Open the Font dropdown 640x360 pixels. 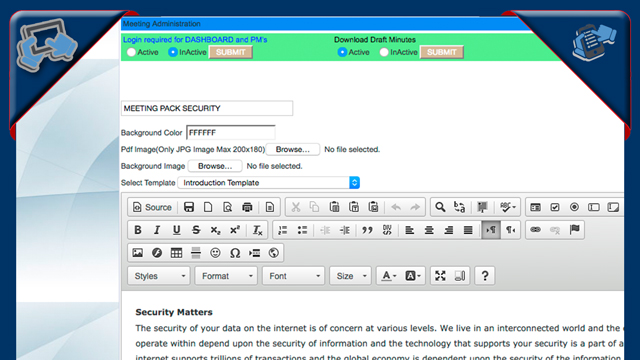click(x=293, y=276)
